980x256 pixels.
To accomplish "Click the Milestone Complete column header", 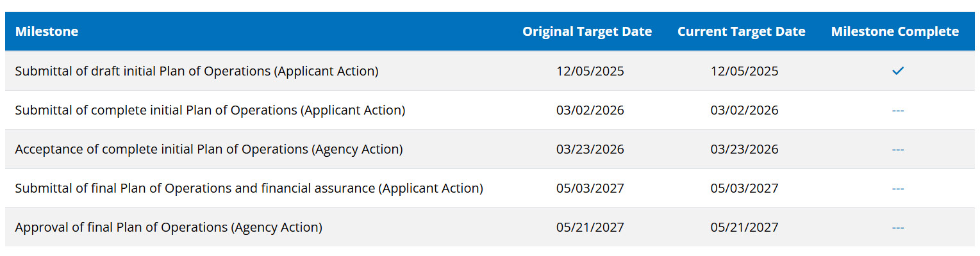I will click(x=895, y=31).
